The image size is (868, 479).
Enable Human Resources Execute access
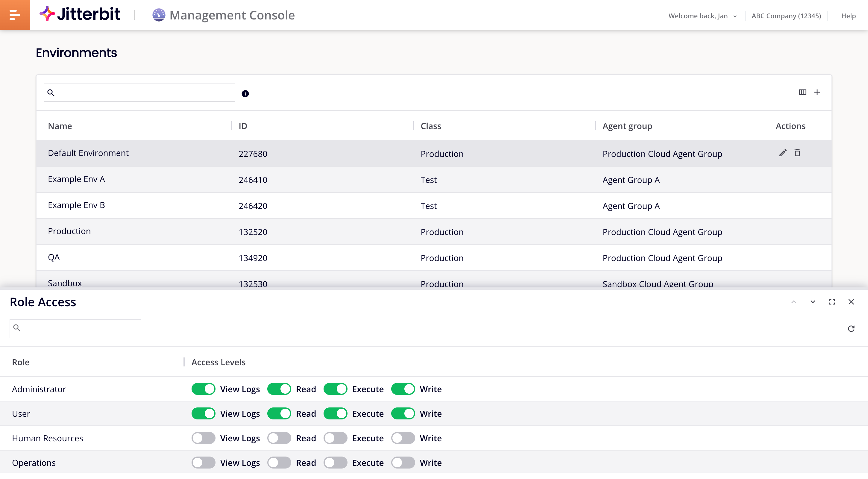336,438
